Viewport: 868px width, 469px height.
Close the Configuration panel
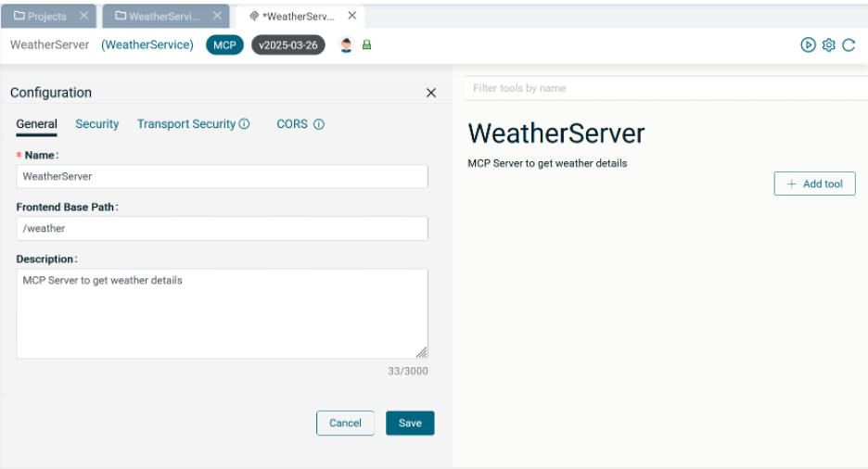coord(430,93)
